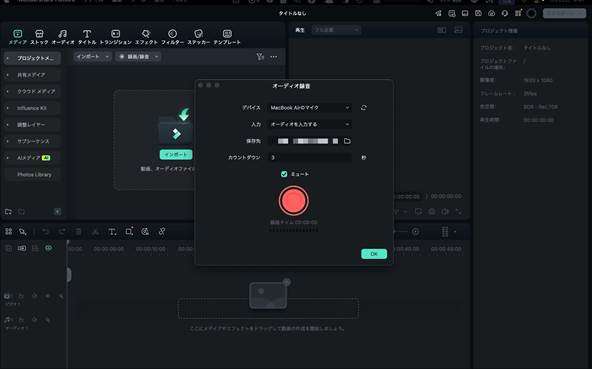Add a new folder in the media panel

tap(8, 212)
